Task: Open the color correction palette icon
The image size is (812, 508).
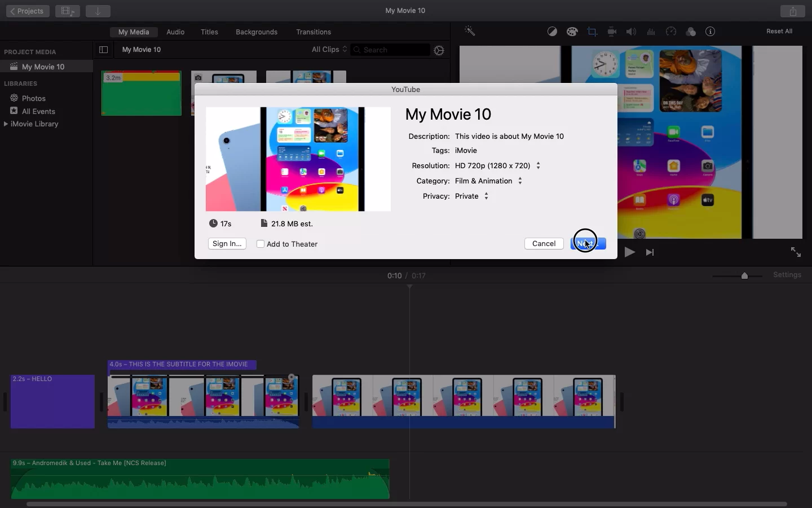Action: click(572, 32)
